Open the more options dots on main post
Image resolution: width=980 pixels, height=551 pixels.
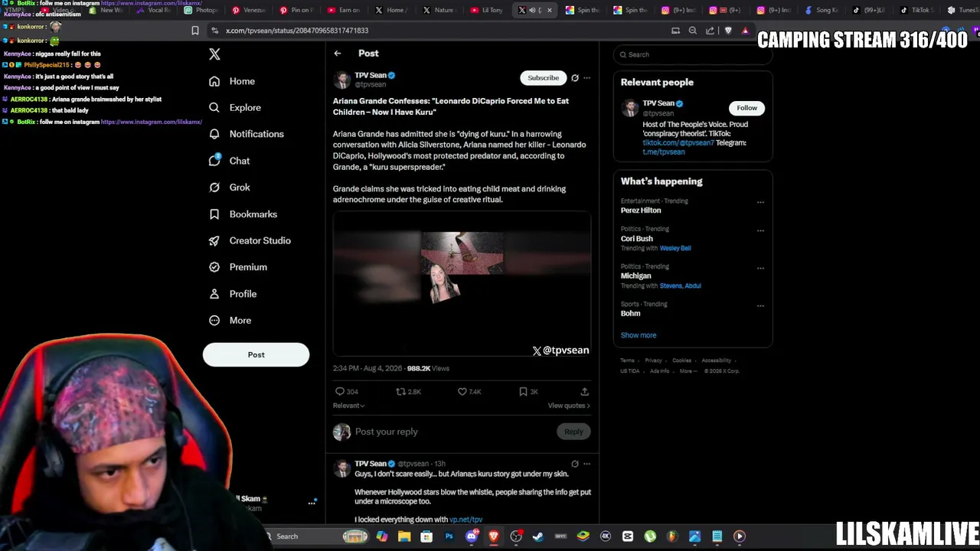(x=587, y=78)
